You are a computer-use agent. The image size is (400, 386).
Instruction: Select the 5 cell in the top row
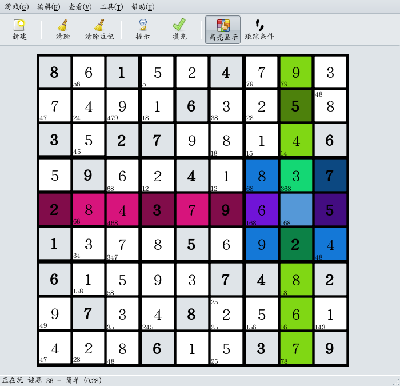pos(158,72)
